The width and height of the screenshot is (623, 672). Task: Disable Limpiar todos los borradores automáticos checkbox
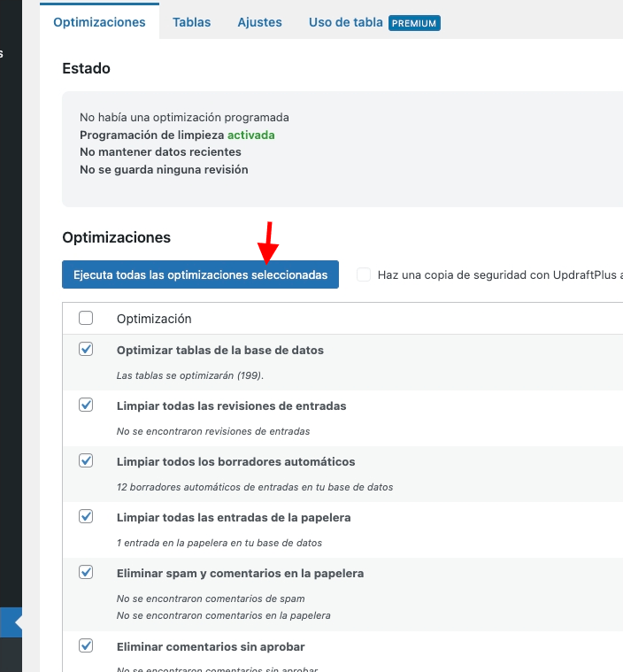pyautogui.click(x=86, y=461)
